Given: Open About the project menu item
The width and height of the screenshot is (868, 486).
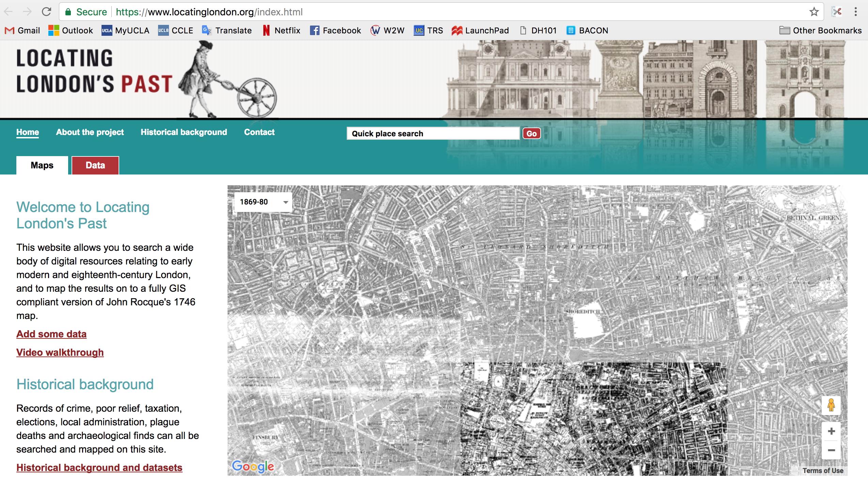Looking at the screenshot, I should 90,132.
